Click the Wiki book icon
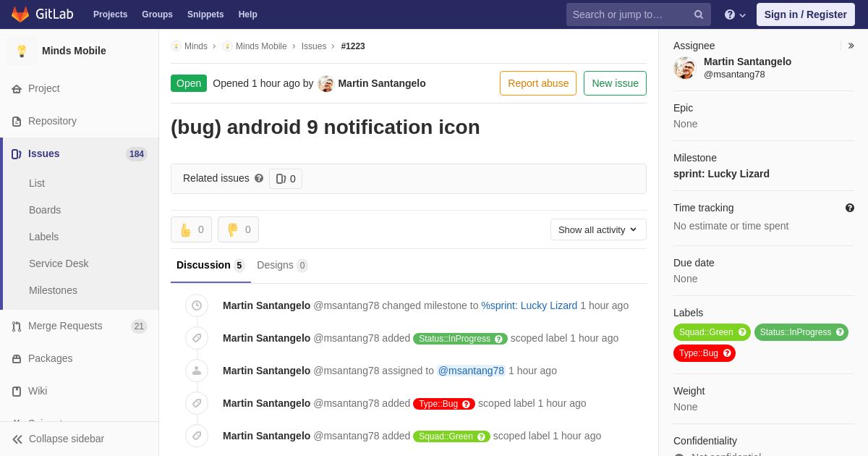The width and height of the screenshot is (868, 456). [x=17, y=391]
